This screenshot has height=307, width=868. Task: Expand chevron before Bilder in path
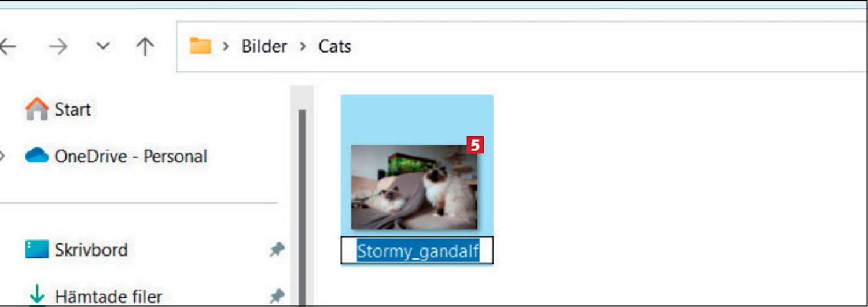pyautogui.click(x=226, y=46)
